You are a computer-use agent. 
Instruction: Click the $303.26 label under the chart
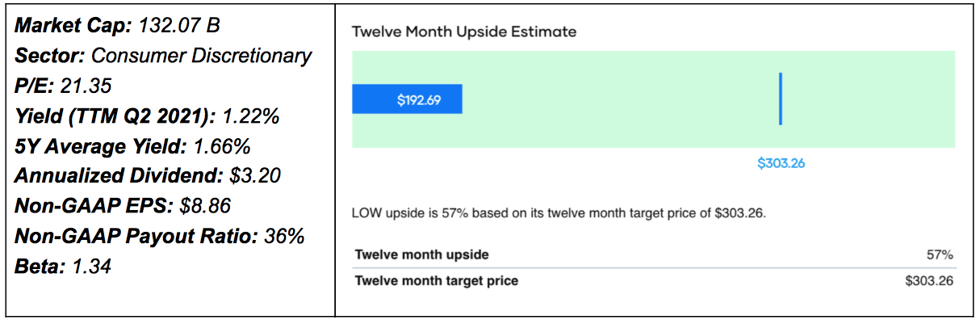pos(781,163)
